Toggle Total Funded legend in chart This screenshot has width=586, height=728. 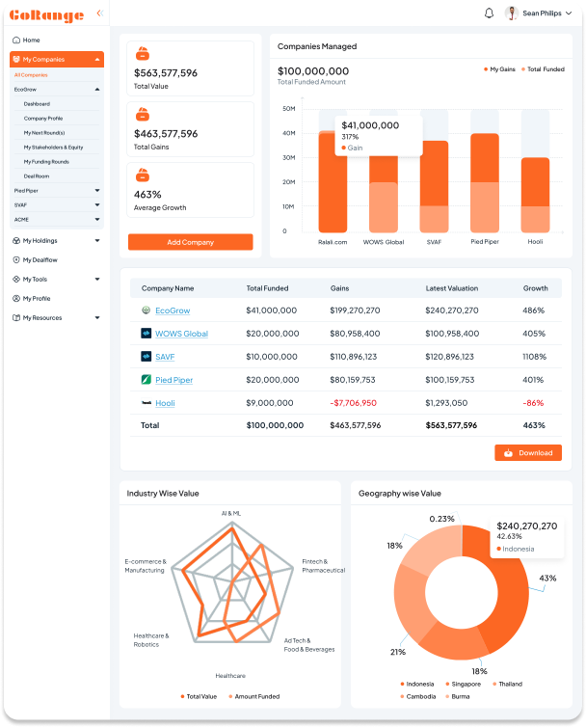[544, 69]
